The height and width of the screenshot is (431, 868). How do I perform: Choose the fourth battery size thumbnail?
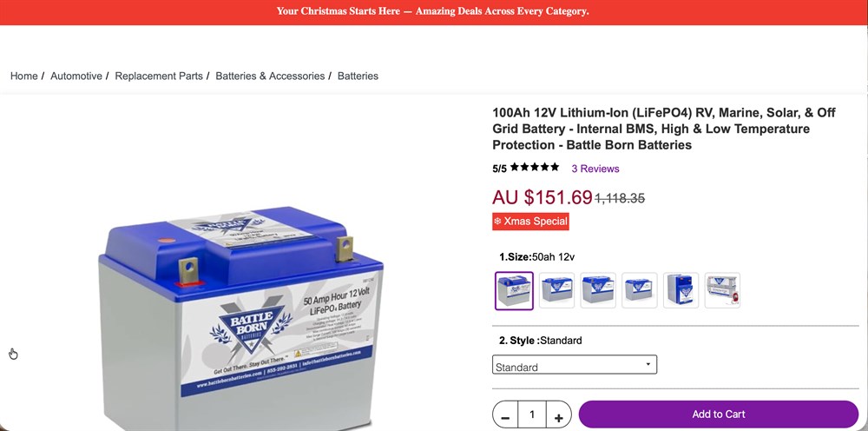640,290
